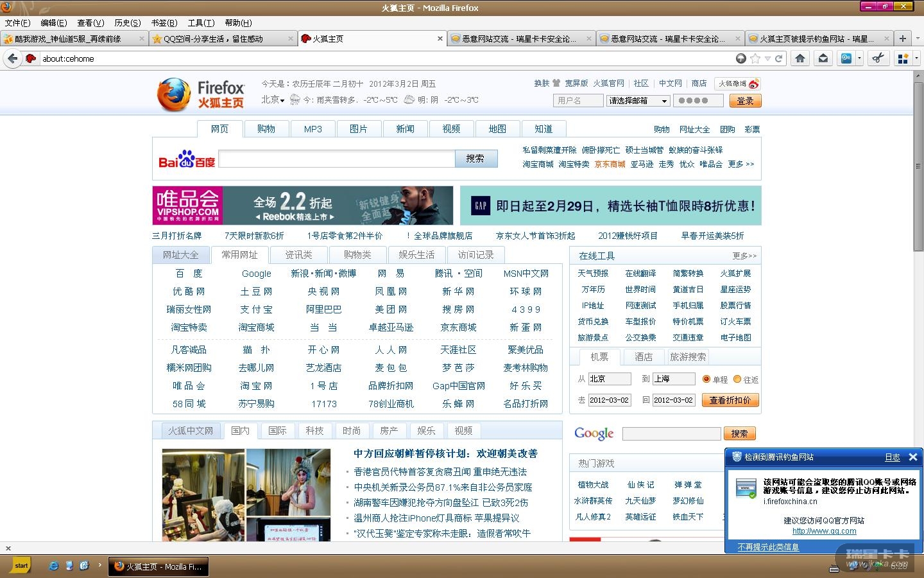Open the 书签 bookmarks menu
Screen dimensions: 924x578
(x=164, y=22)
